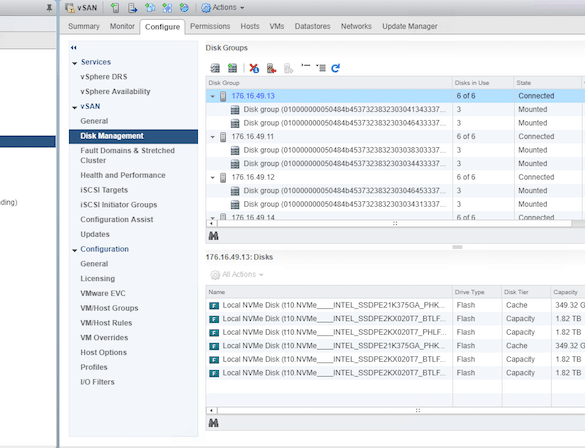585x448 pixels.
Task: Collapse host 176.16.49.12 disk groups
Action: [212, 178]
